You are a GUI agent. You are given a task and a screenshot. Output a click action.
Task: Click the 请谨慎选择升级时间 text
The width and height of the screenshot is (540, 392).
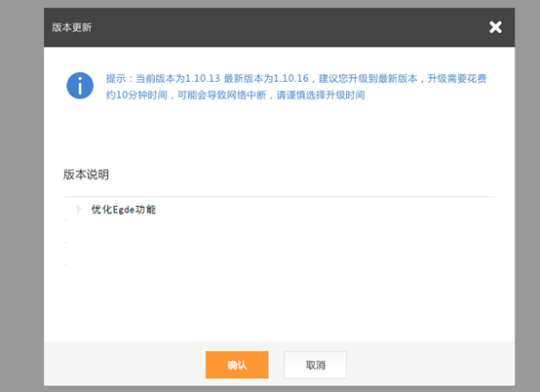321,95
